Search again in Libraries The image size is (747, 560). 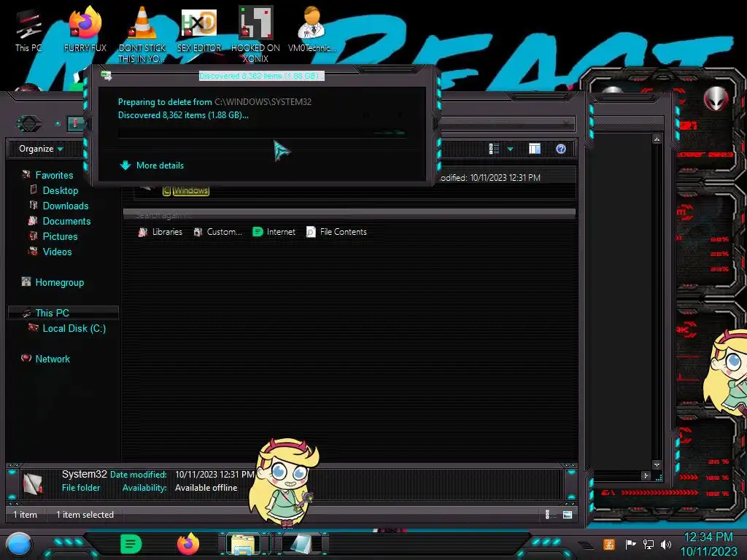click(x=160, y=232)
